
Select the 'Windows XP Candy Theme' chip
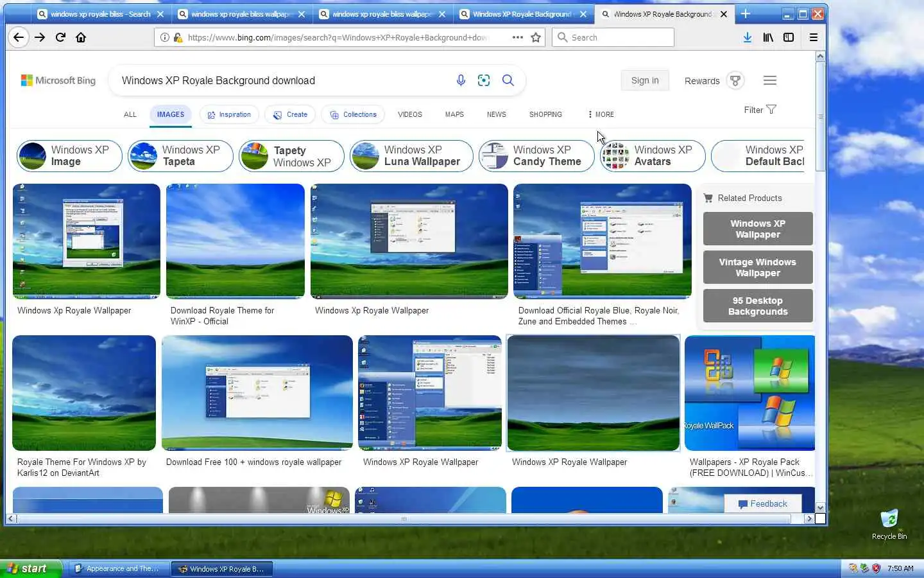point(536,156)
